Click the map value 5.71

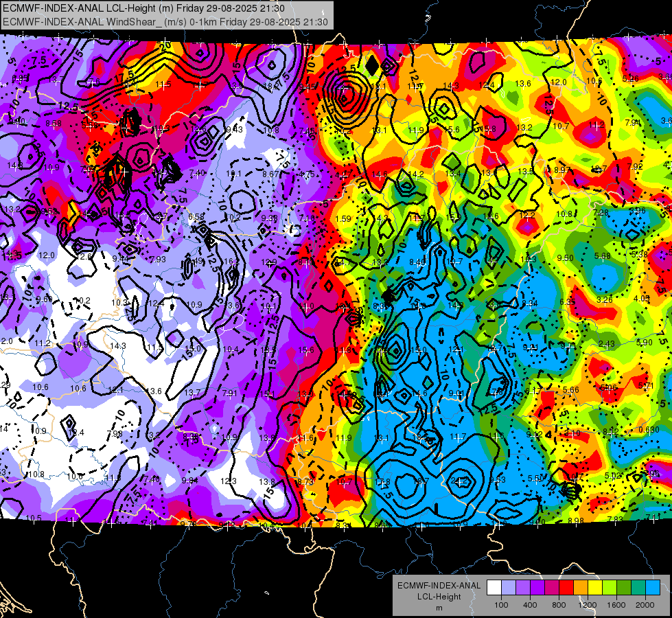pos(646,385)
